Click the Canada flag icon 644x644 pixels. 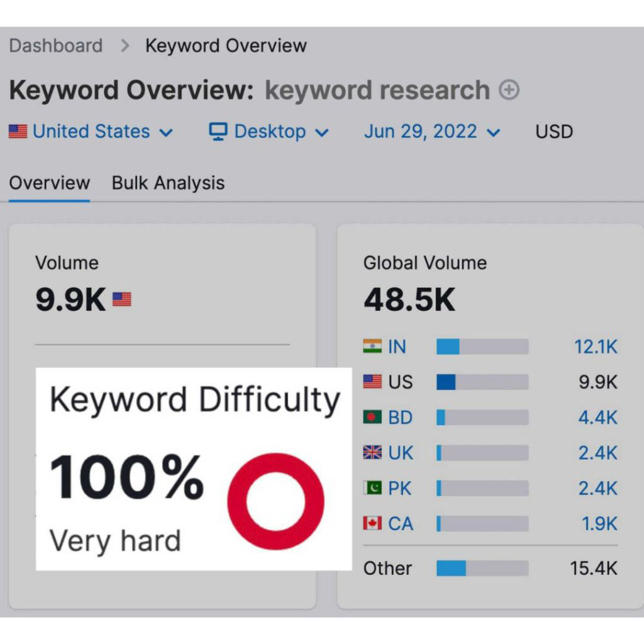click(372, 523)
